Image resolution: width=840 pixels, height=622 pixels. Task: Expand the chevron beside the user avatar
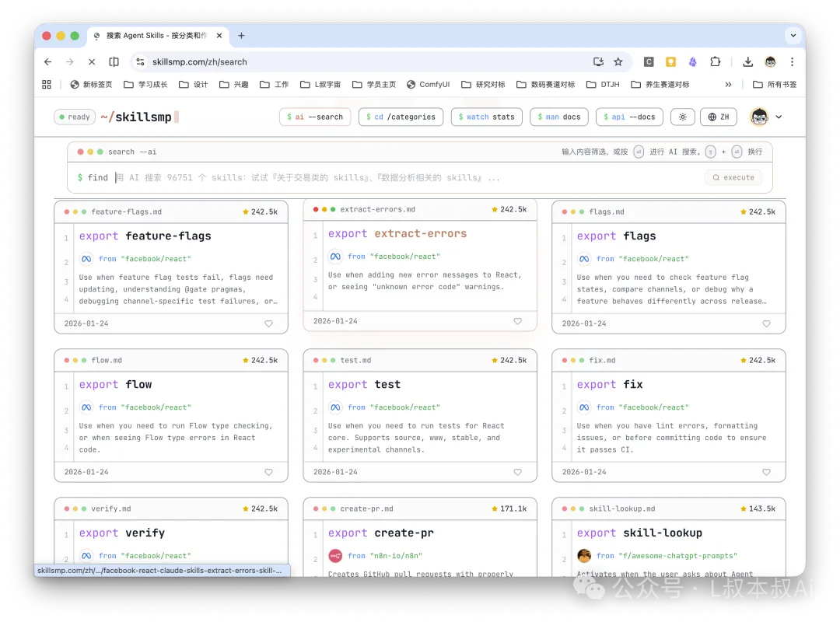(779, 117)
